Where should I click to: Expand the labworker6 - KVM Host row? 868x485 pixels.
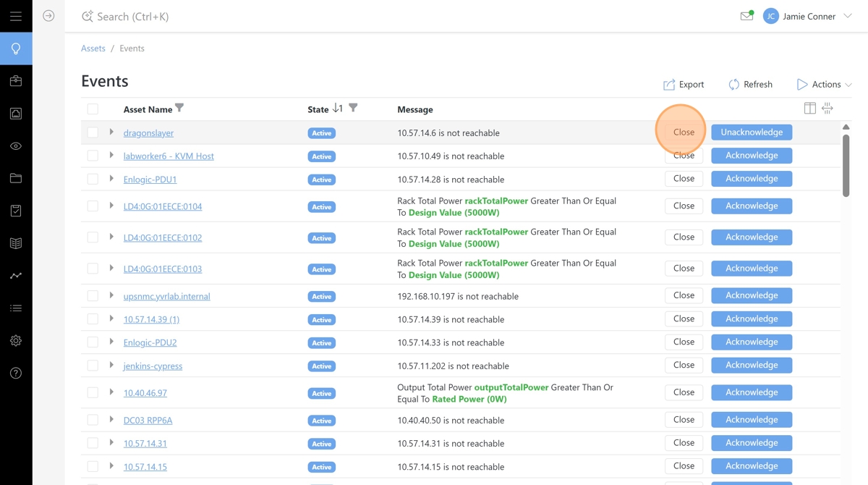tap(111, 156)
